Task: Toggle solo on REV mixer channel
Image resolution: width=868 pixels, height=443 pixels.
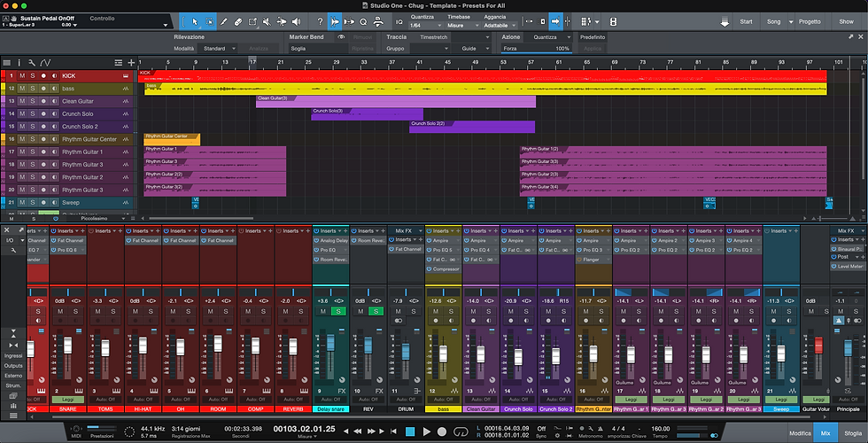Action: point(376,311)
